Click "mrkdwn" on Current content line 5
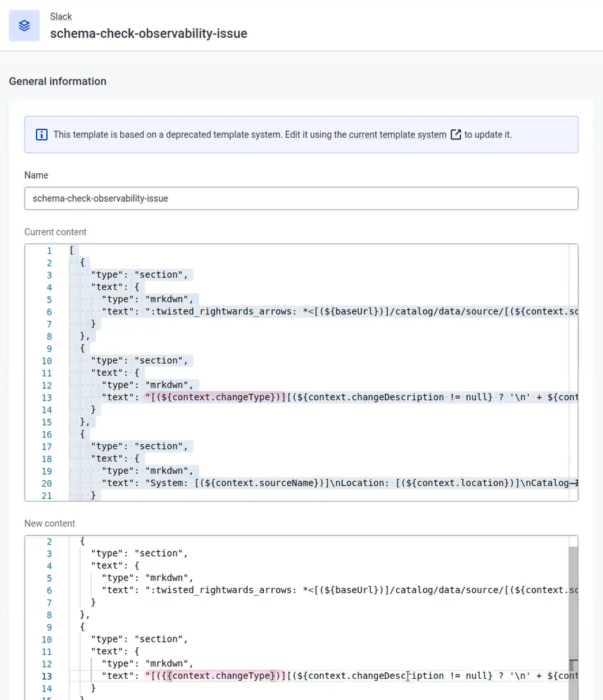Image resolution: width=603 pixels, height=700 pixels. pyautogui.click(x=171, y=300)
